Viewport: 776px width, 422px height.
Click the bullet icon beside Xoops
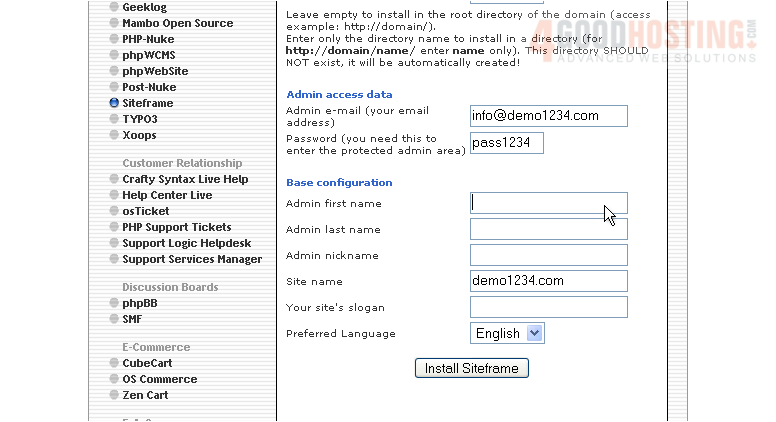(114, 135)
